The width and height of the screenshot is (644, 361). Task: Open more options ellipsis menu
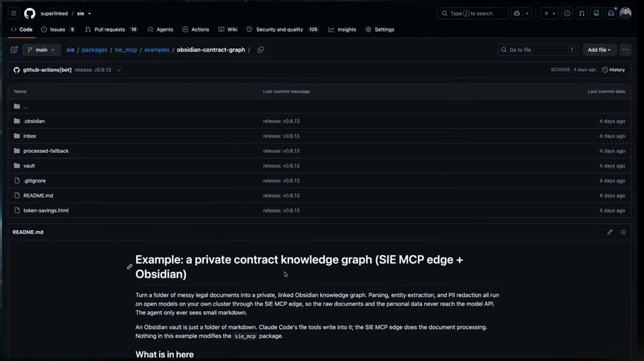coord(625,50)
